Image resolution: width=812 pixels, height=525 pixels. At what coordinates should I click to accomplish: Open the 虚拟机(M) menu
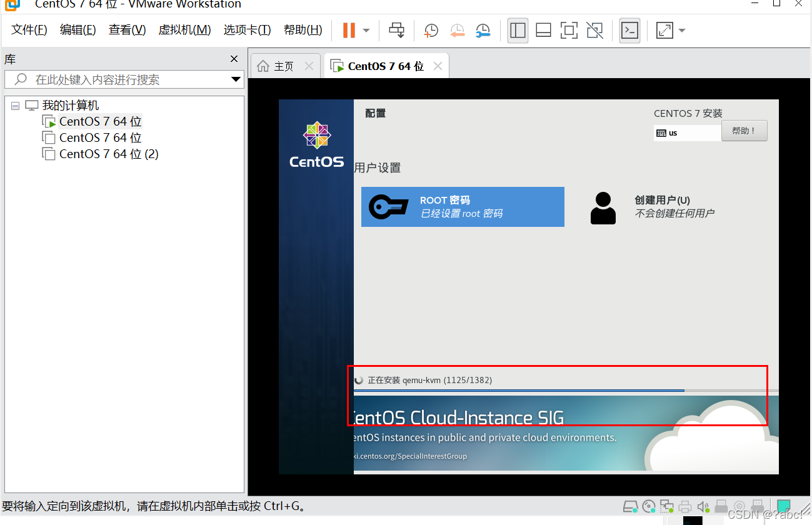[x=184, y=30]
